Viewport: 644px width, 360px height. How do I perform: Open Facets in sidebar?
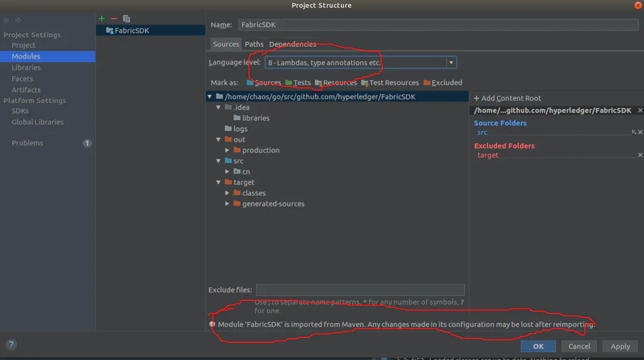23,79
